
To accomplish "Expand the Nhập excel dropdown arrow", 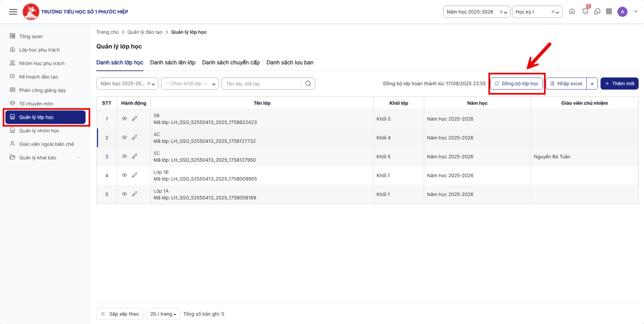I will tap(592, 84).
